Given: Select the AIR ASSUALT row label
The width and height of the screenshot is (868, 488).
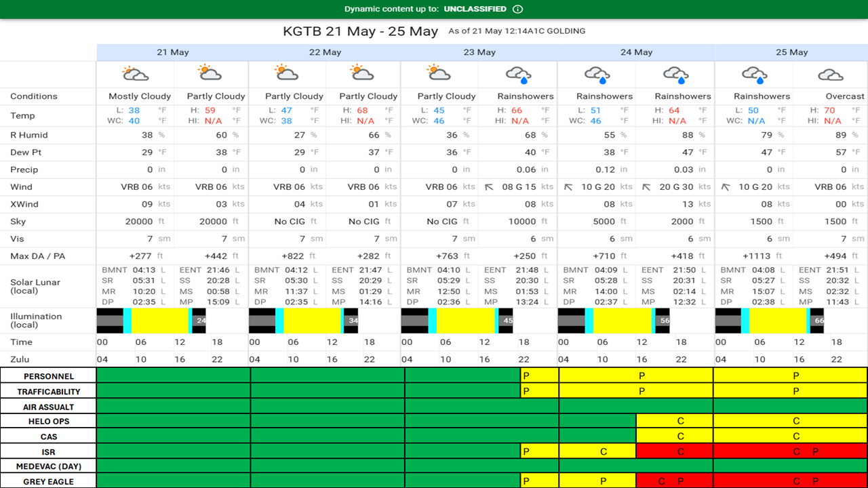Looking at the screenshot, I should (49, 407).
